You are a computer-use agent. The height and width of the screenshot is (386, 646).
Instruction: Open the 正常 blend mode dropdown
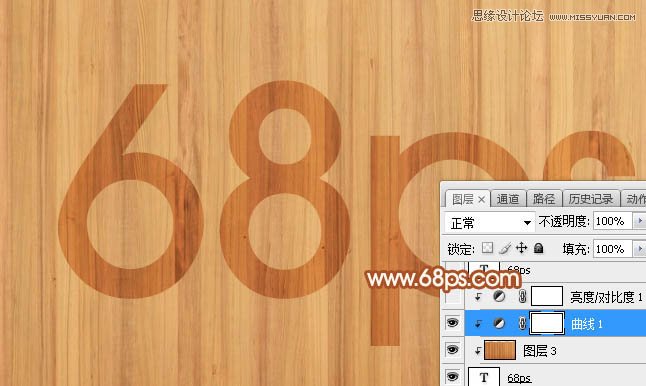[x=489, y=223]
